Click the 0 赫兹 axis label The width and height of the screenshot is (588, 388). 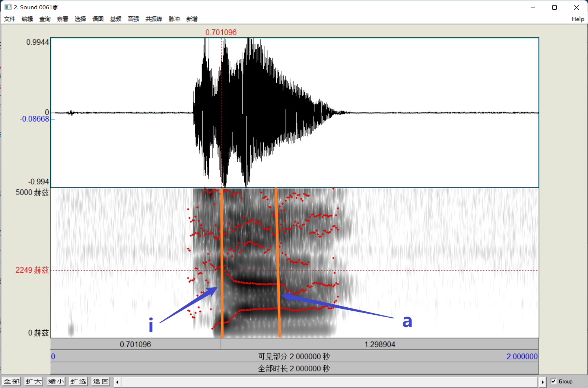tap(38, 333)
